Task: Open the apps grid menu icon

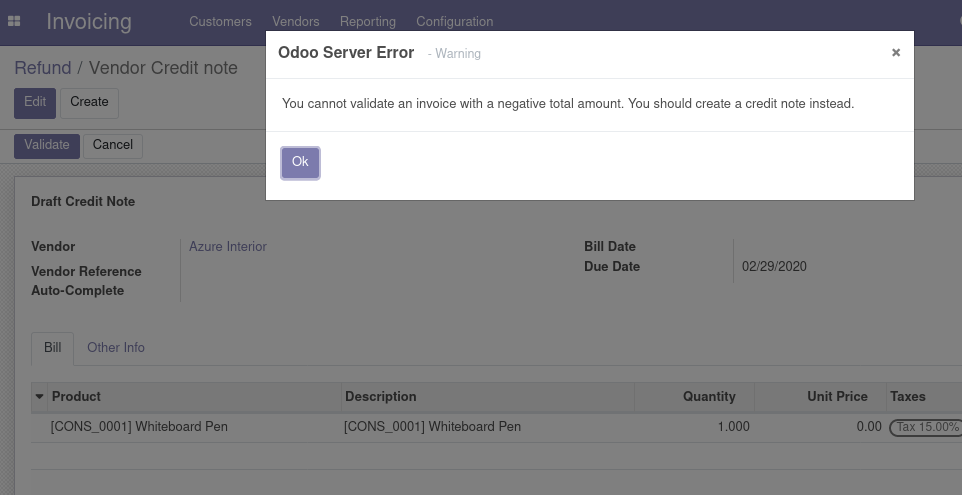Action: click(13, 21)
